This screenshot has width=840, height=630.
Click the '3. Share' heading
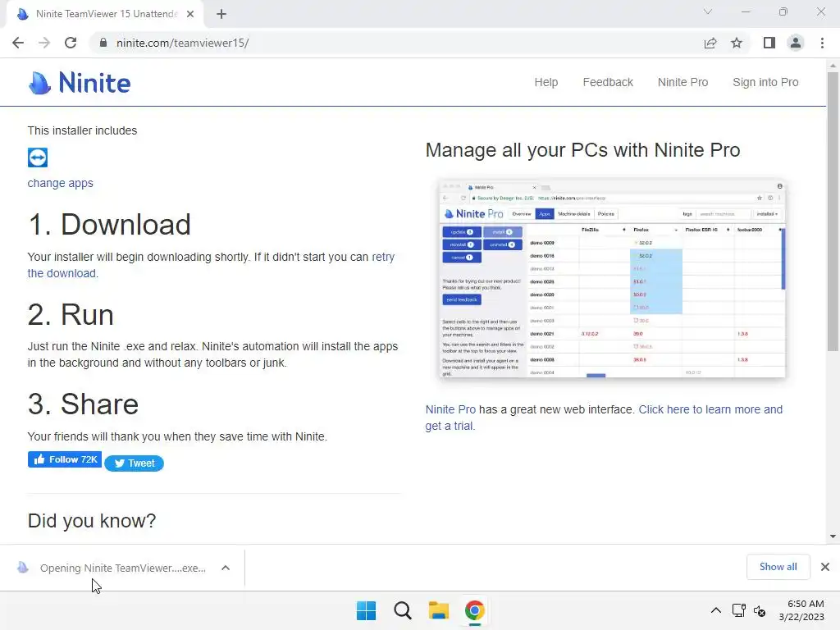click(83, 404)
